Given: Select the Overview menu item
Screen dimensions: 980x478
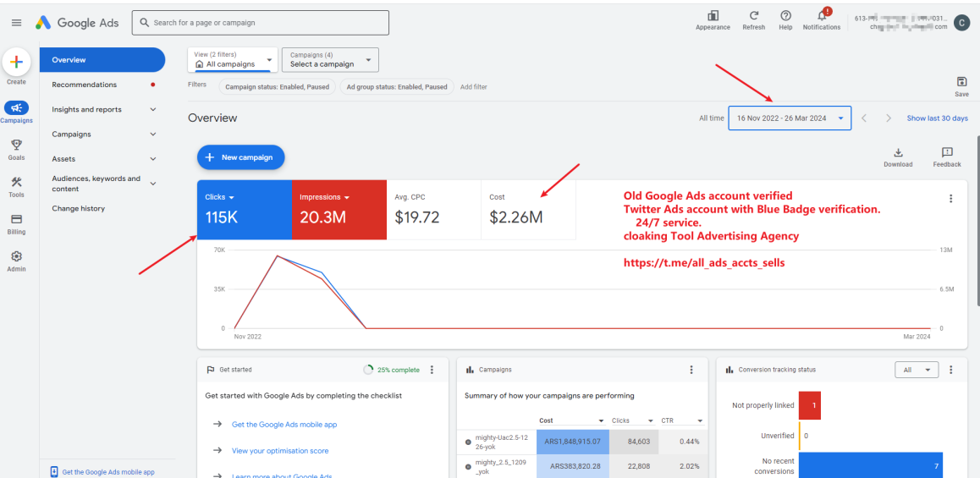Looking at the screenshot, I should pos(102,60).
